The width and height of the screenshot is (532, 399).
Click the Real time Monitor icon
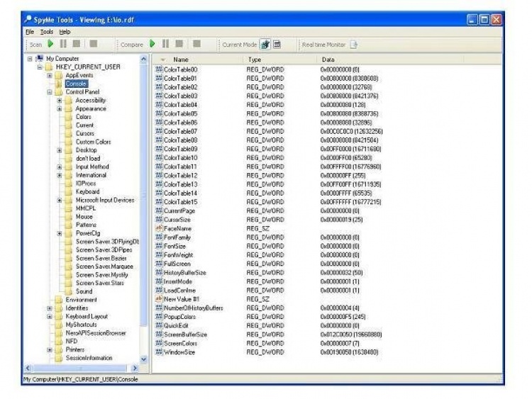(353, 45)
